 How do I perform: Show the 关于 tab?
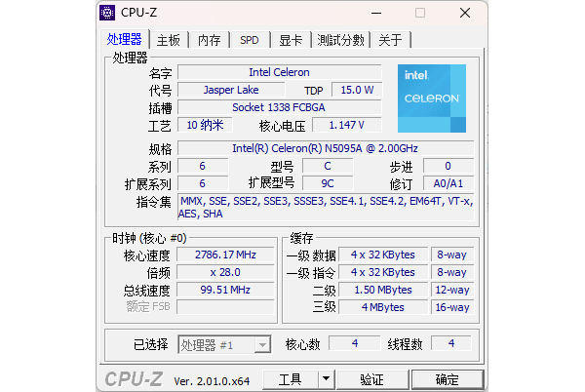point(390,40)
